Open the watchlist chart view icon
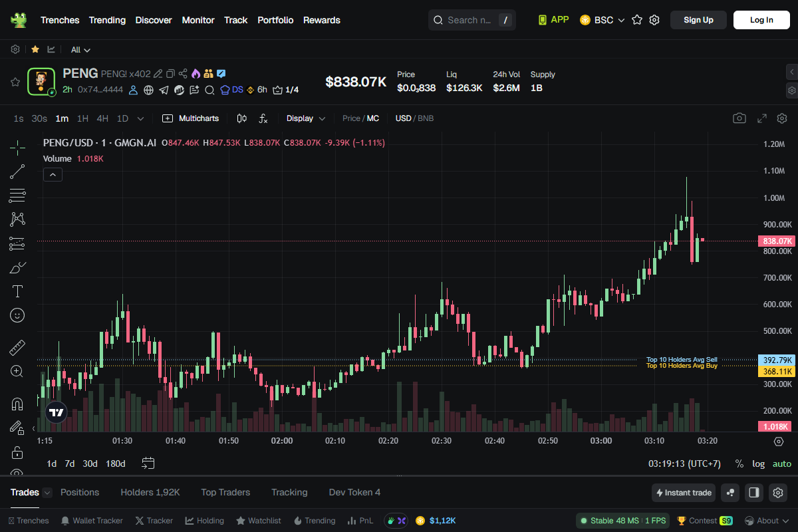 [x=51, y=50]
